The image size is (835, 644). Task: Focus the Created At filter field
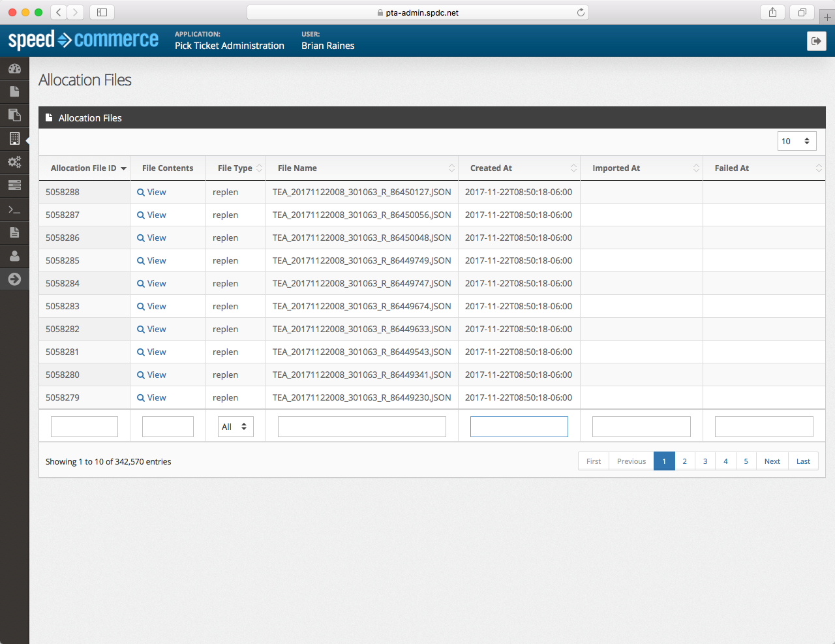pyautogui.click(x=519, y=427)
